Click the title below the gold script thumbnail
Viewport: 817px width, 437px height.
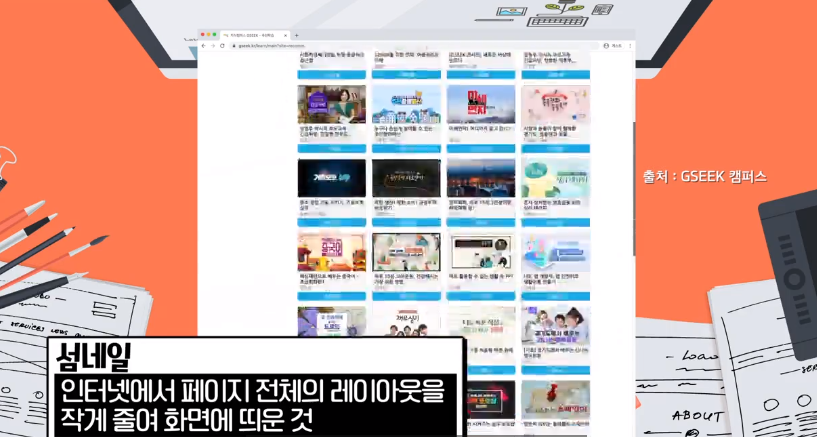tap(404, 204)
